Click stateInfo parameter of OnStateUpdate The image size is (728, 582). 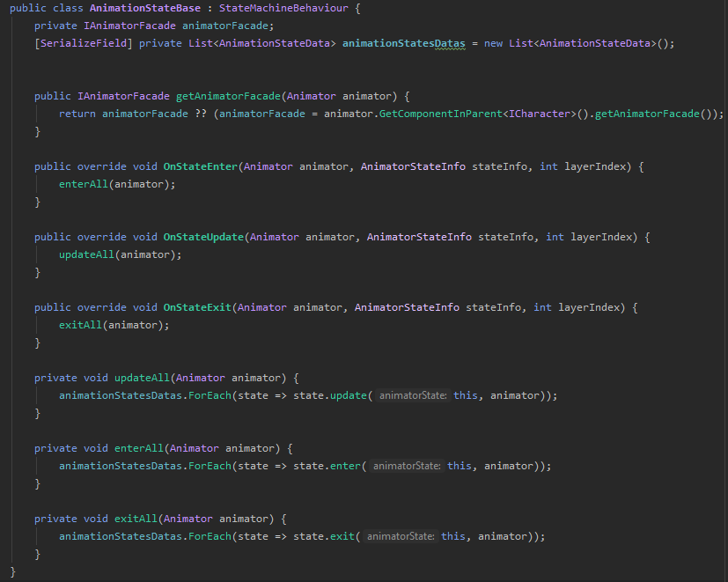click(505, 238)
